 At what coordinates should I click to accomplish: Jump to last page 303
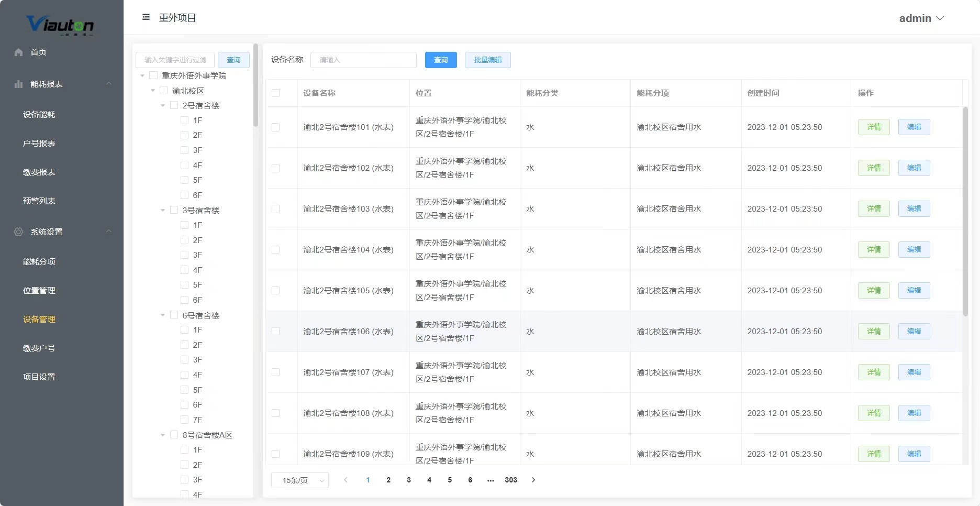[511, 480]
